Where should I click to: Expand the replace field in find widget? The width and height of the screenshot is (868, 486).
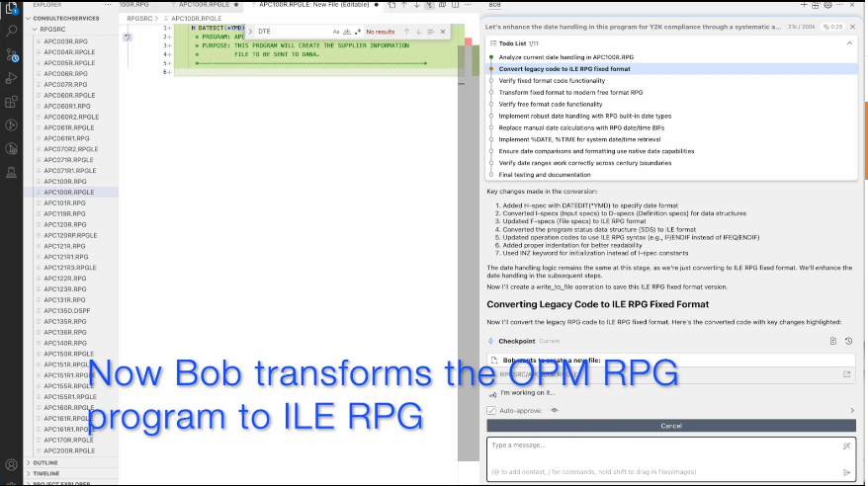tap(250, 32)
